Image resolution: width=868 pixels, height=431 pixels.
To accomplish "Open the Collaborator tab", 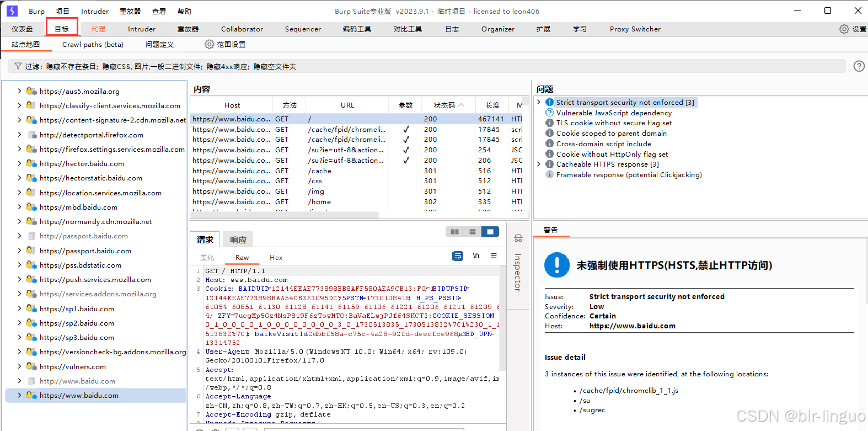I will click(x=242, y=29).
